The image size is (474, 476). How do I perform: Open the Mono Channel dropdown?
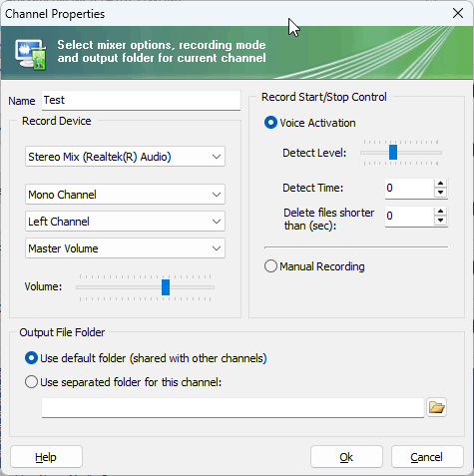pos(125,195)
